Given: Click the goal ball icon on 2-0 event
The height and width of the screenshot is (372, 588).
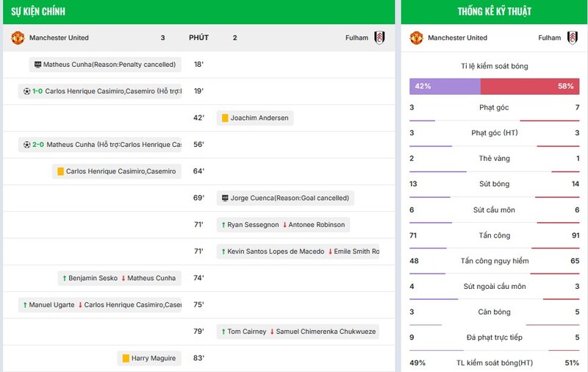Looking at the screenshot, I should tap(27, 145).
